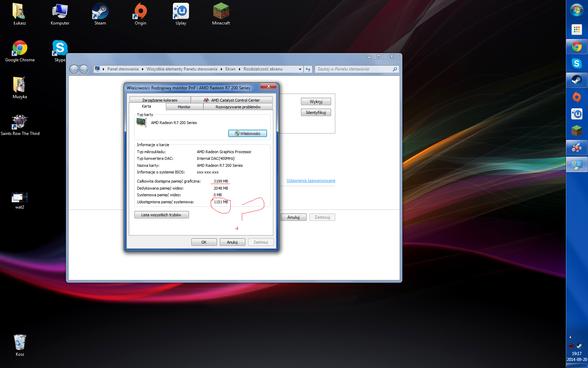Select the Steam shortcut on the desktop
Screen dimensions: 588x368
click(100, 14)
